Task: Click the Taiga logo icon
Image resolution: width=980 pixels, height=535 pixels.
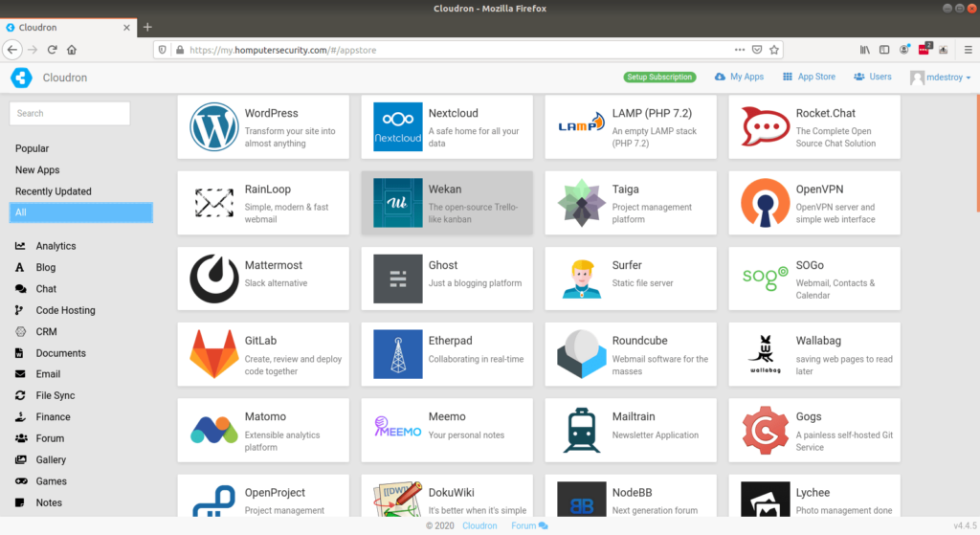Action: pyautogui.click(x=581, y=203)
